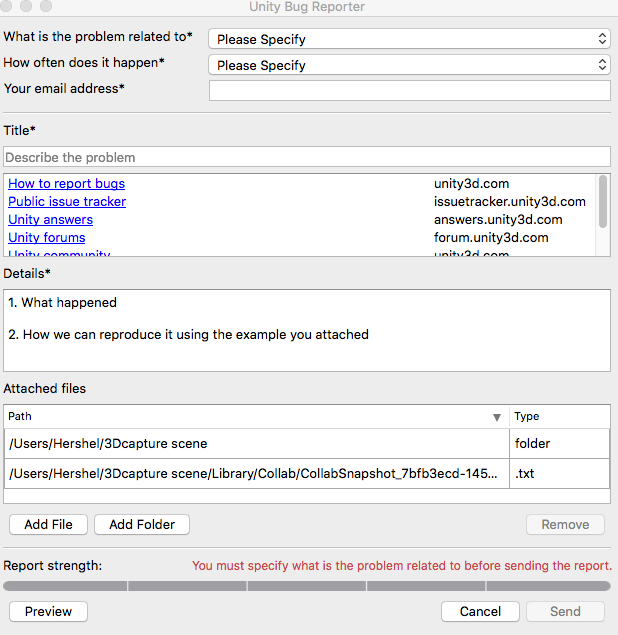Click the Add Folder button
This screenshot has height=635, width=618.
click(x=142, y=524)
